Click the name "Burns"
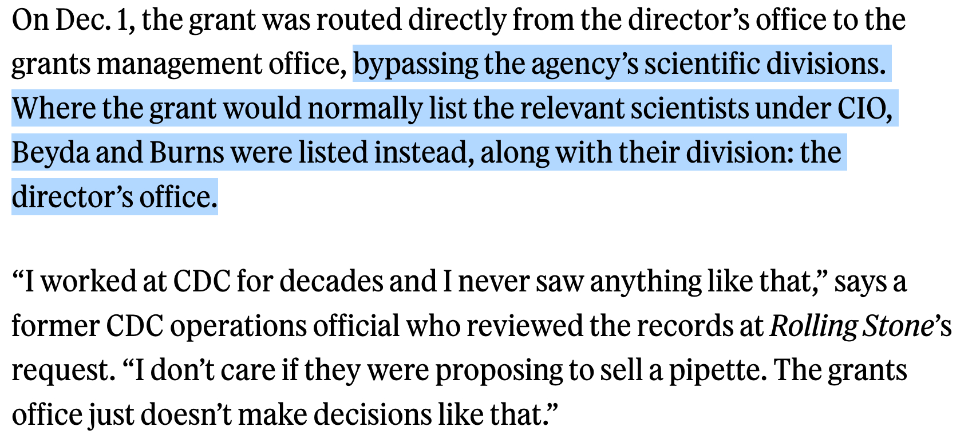This screenshot has width=980, height=442. 187,153
